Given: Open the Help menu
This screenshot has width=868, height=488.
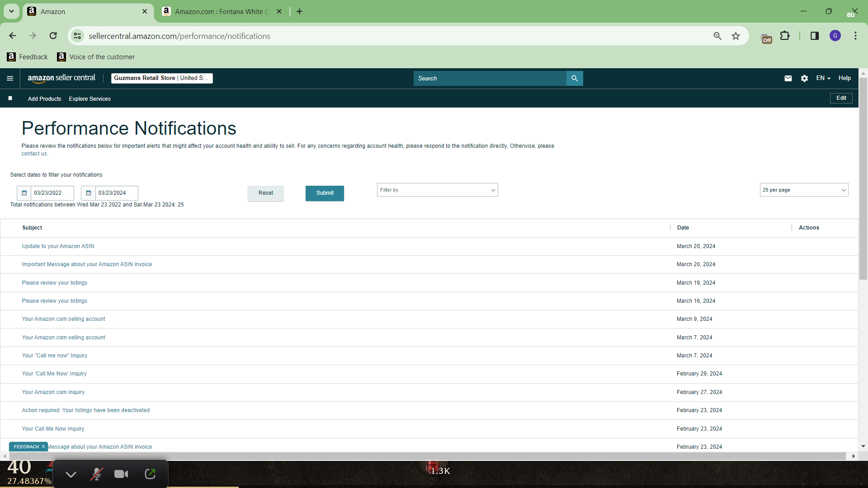Looking at the screenshot, I should coord(844,78).
